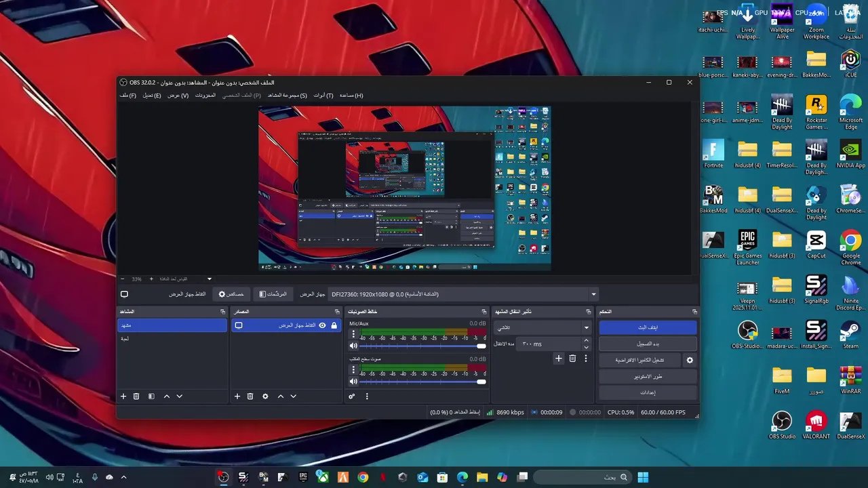Screen dimensions: 868x488
Task: Open Mic/Aux options three-dot menu
Action: pyautogui.click(x=353, y=335)
